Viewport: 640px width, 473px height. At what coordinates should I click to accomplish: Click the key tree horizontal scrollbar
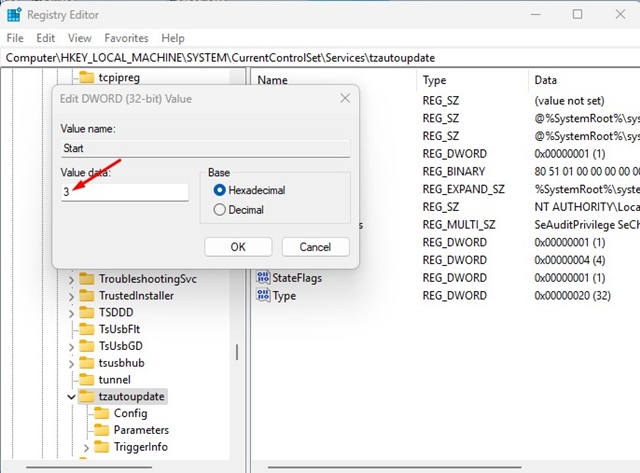(x=89, y=467)
